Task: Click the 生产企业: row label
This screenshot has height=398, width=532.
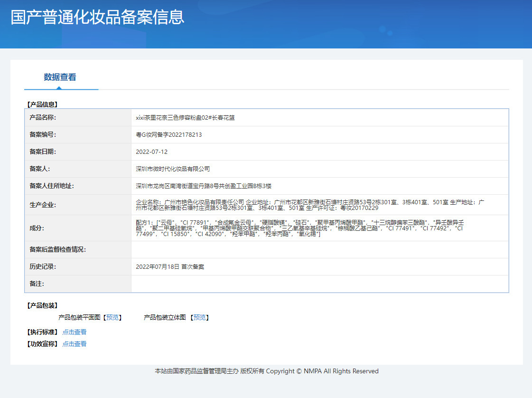Action: click(43, 205)
